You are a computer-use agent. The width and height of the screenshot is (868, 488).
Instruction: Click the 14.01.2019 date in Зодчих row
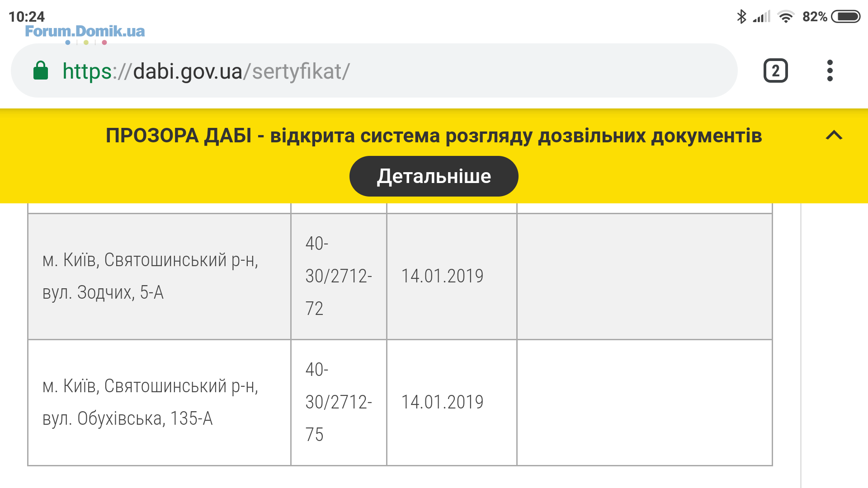tap(442, 276)
